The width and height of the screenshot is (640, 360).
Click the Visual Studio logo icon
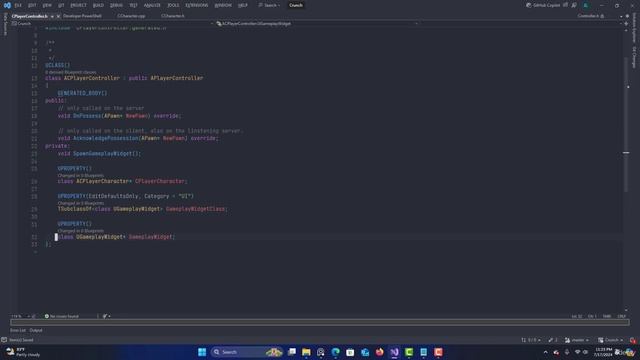[7, 5]
